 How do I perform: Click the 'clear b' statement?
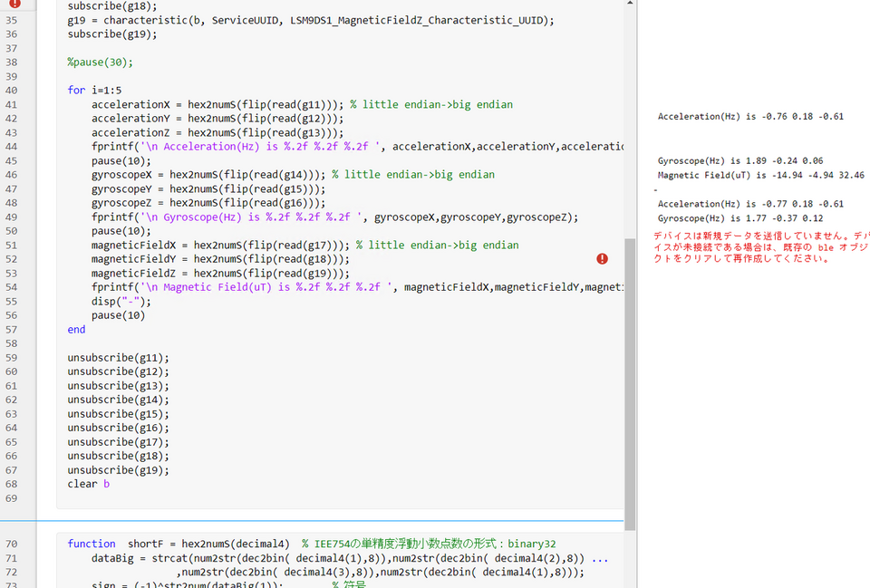(x=88, y=485)
